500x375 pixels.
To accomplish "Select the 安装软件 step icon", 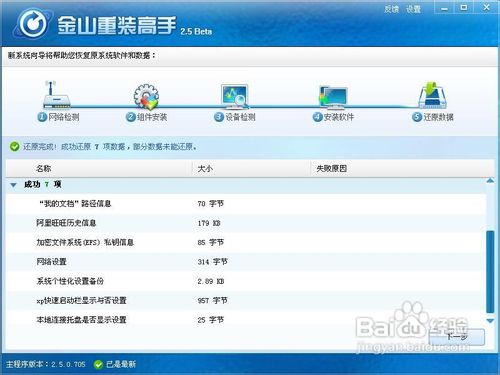I will (333, 97).
